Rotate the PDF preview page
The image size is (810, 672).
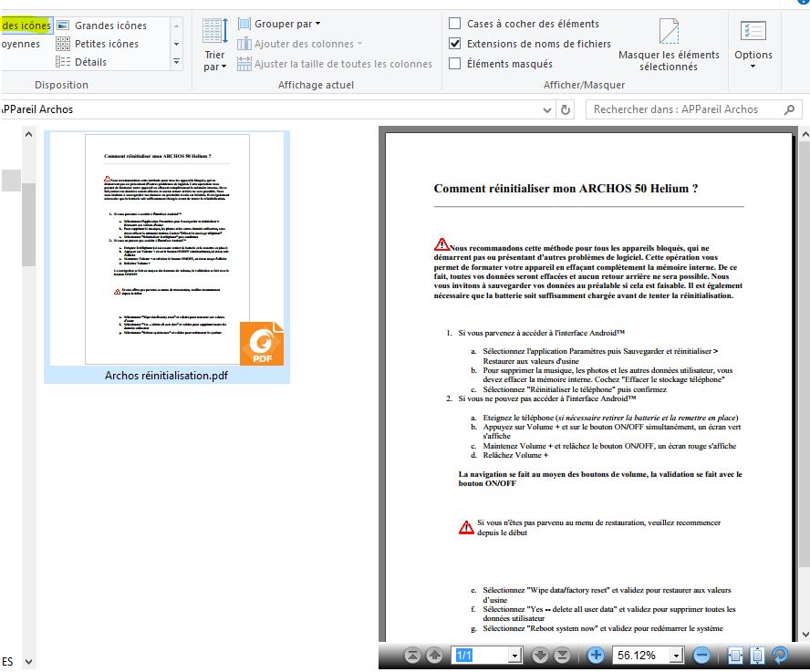coord(780,656)
